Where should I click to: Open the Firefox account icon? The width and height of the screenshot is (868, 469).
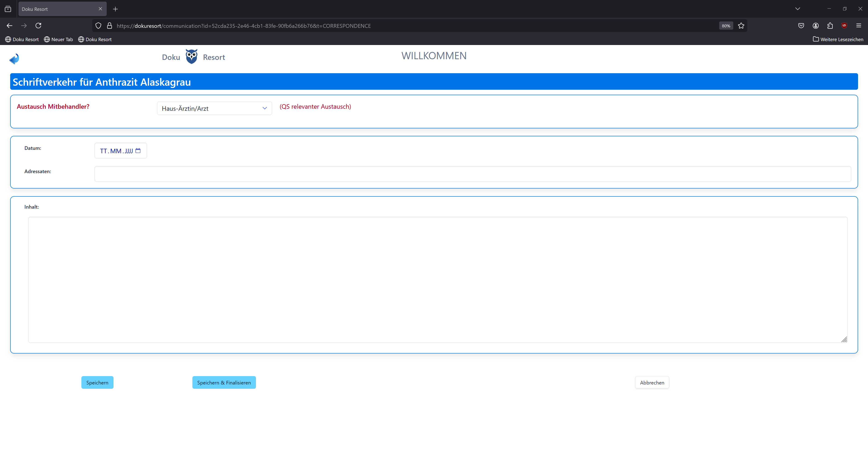pyautogui.click(x=816, y=26)
